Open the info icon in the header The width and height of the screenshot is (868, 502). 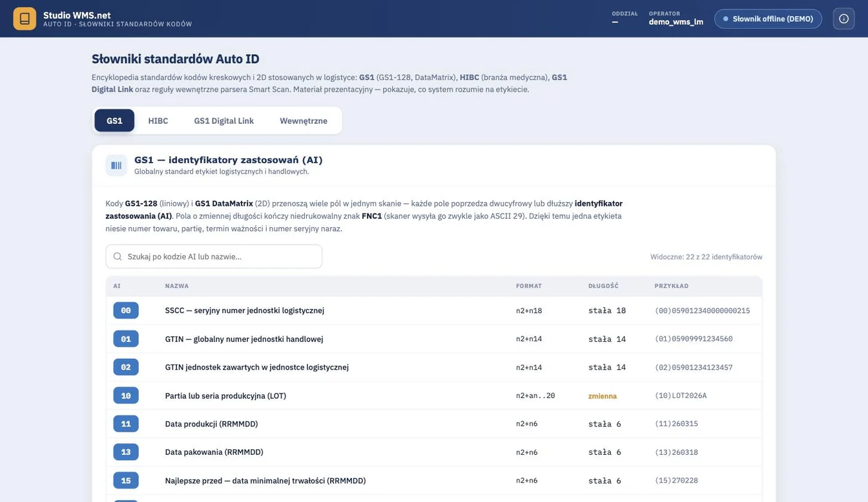(x=843, y=19)
